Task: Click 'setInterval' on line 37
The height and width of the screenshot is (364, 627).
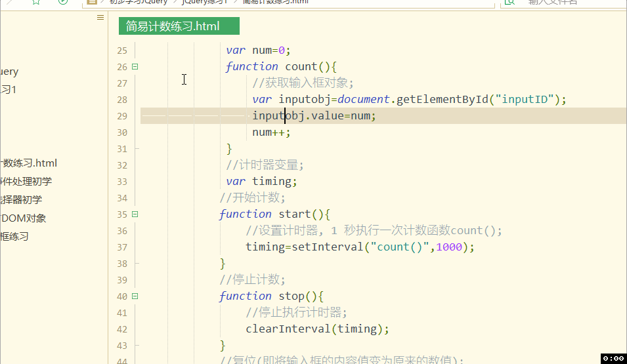Action: coord(327,247)
